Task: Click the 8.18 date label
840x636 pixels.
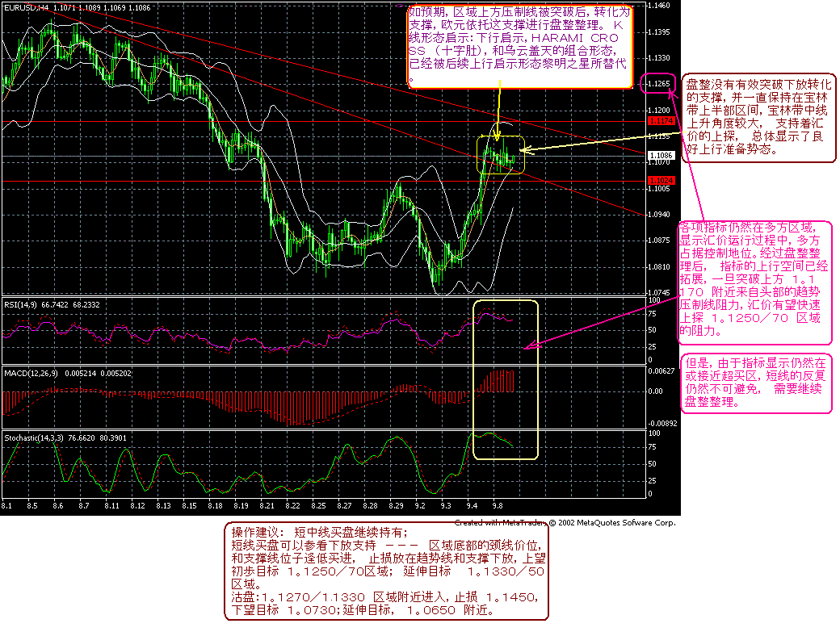Action: pyautogui.click(x=216, y=505)
